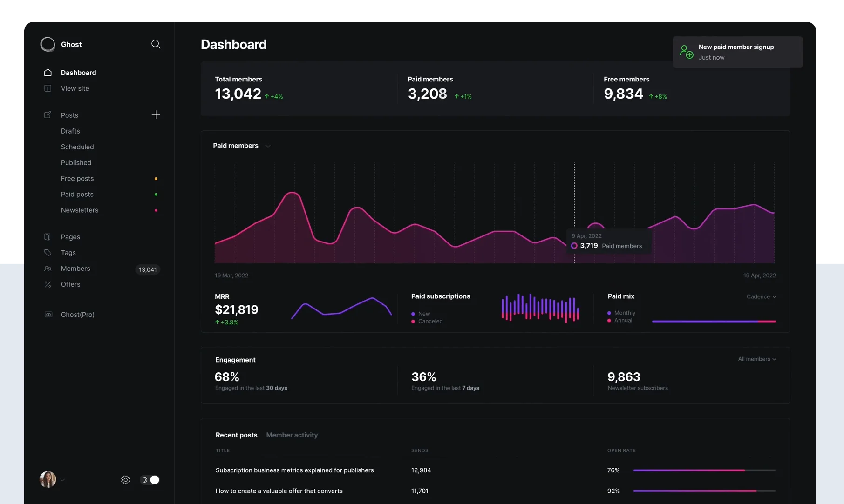The height and width of the screenshot is (504, 844).
Task: Click the Ghost logo circle icon
Action: 48,44
